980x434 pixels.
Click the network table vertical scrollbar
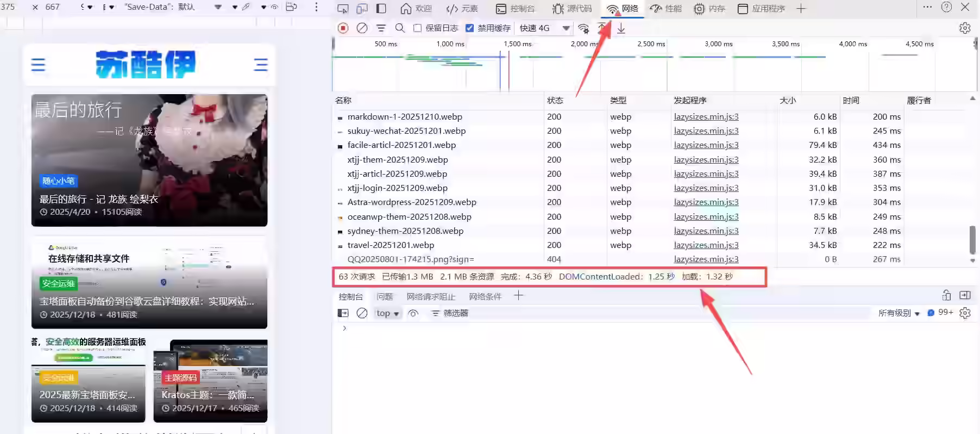coord(972,239)
